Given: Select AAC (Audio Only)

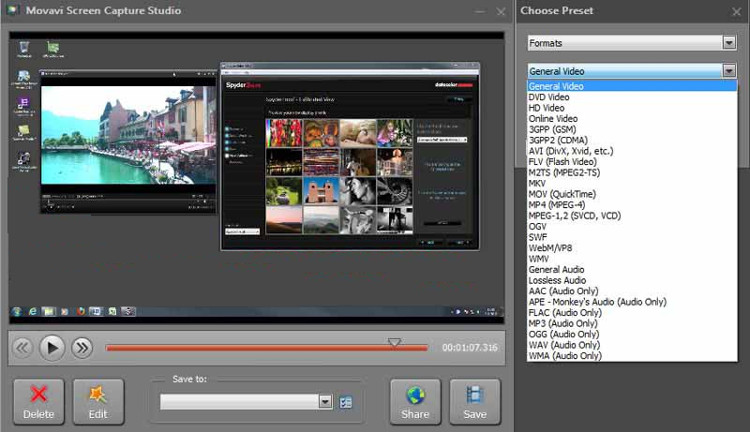Looking at the screenshot, I should tap(632, 291).
